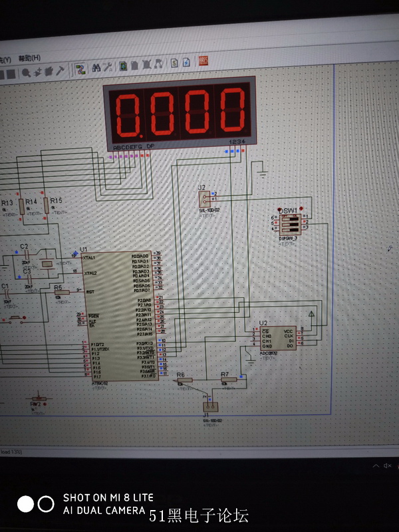
Task: Click the ADC0832 value label under U2
Action: click(x=269, y=354)
